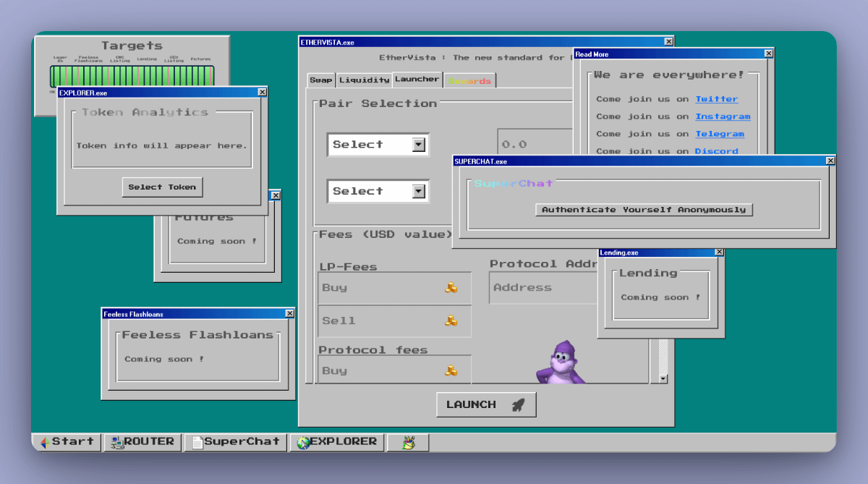
Task: Click the 'LP-Fees' label
Action: click(x=348, y=266)
